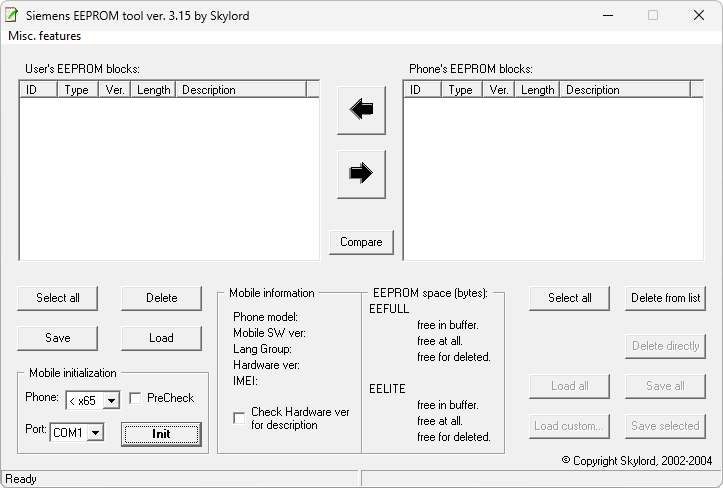The image size is (723, 488).
Task: Click the Delete directly button
Action: (665, 346)
